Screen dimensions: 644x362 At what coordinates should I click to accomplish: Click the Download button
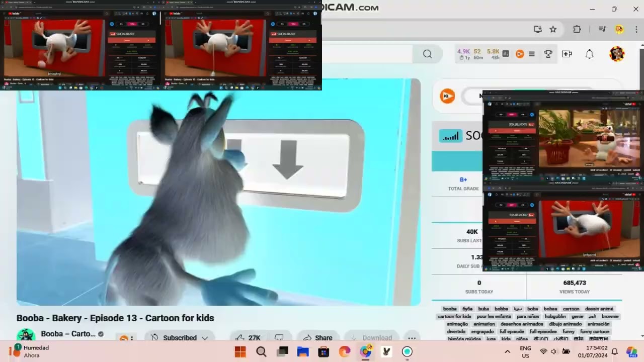pyautogui.click(x=371, y=338)
